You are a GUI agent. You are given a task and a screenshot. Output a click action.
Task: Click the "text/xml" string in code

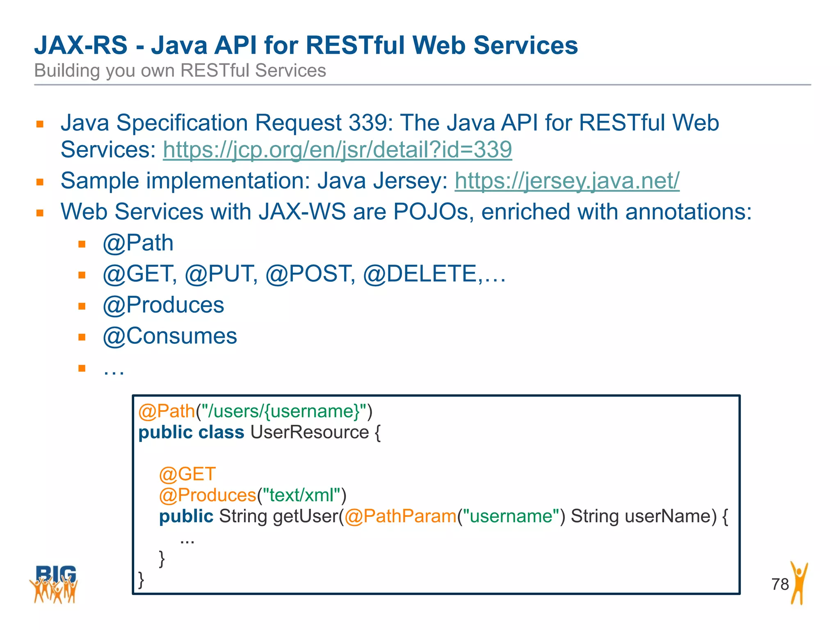coord(301,495)
